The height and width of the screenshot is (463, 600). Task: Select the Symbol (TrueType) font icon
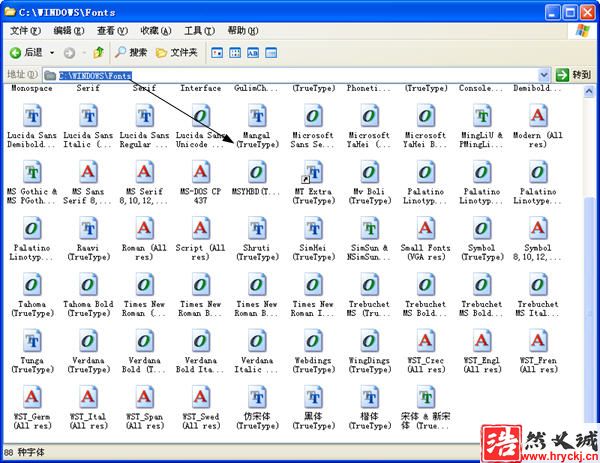coord(481,228)
